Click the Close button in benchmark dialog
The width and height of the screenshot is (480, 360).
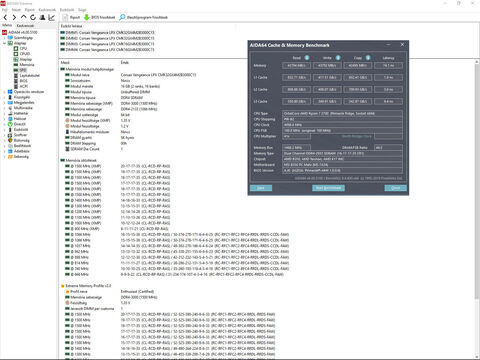tap(395, 188)
